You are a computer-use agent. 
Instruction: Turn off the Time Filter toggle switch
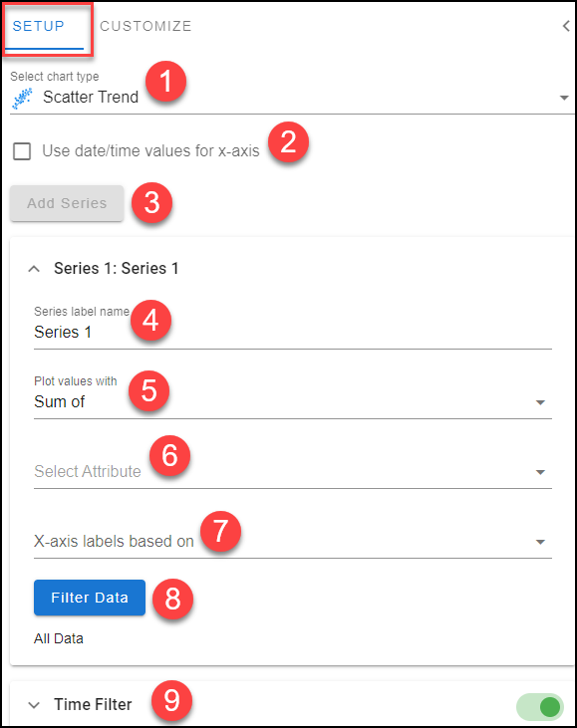pos(540,707)
